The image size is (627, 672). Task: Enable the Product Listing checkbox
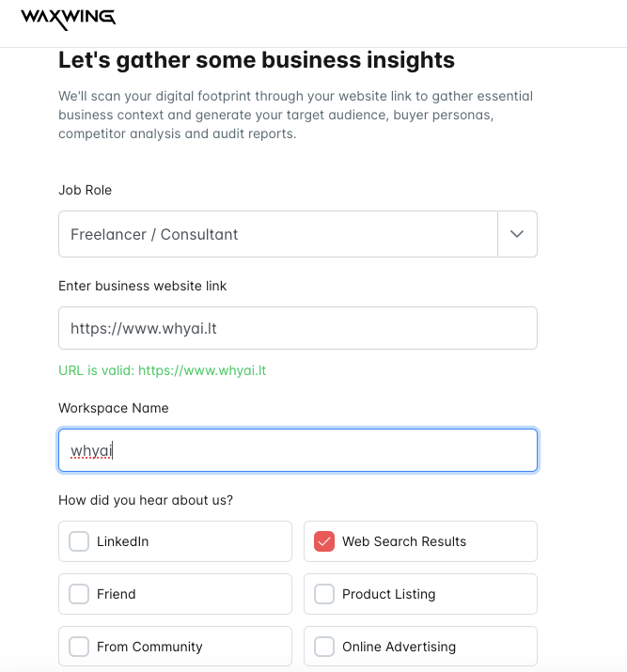tap(324, 594)
